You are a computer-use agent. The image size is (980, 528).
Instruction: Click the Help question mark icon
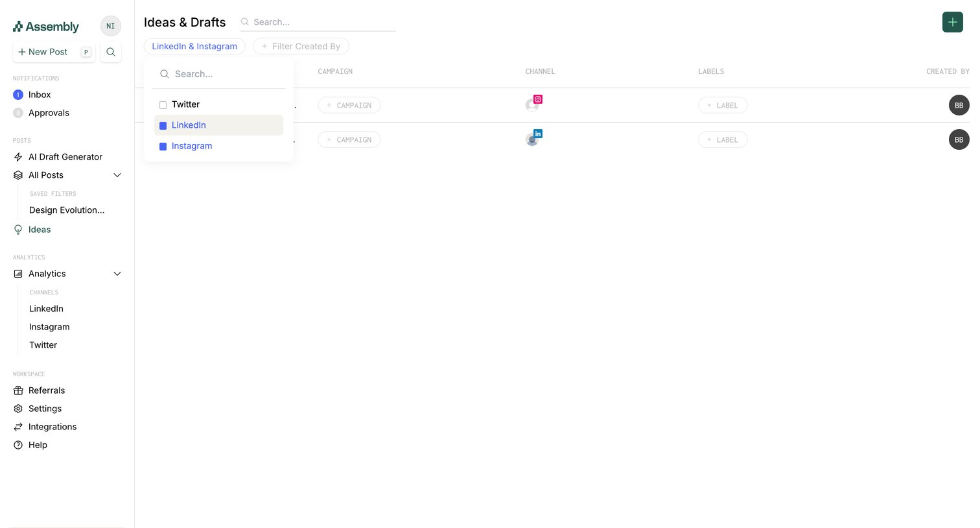(x=18, y=445)
